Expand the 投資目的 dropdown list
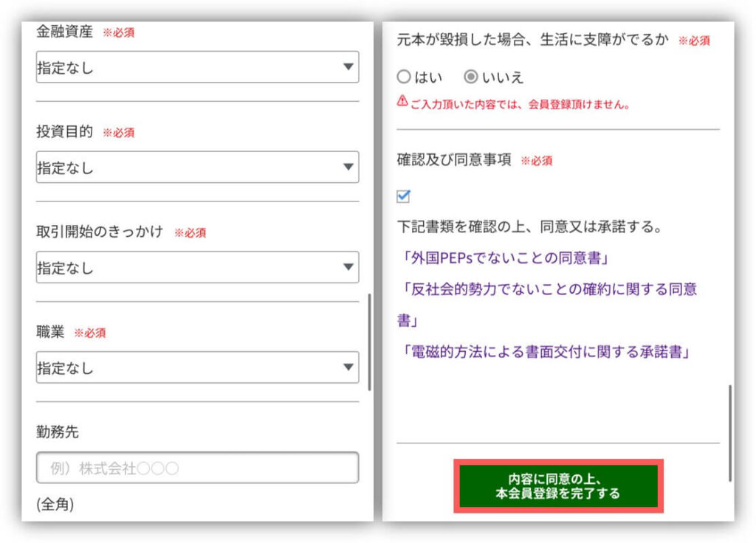 (x=197, y=167)
